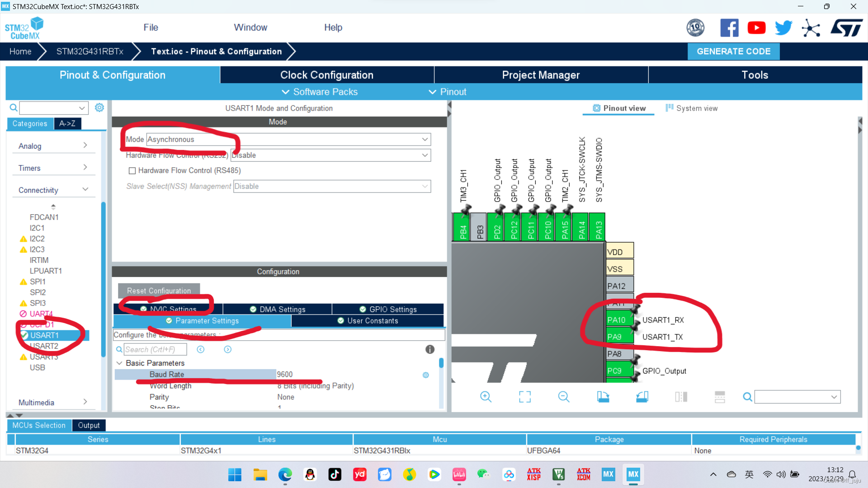Rotate the chip view clockwise
The width and height of the screenshot is (868, 488).
[603, 397]
